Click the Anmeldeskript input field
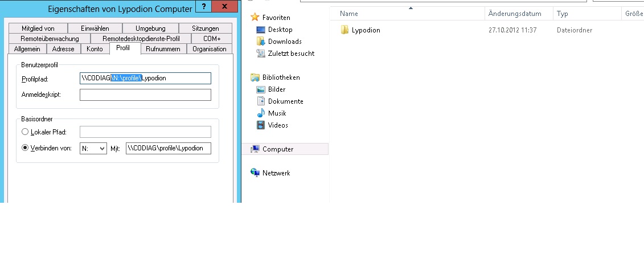This screenshot has width=644, height=262. point(145,95)
